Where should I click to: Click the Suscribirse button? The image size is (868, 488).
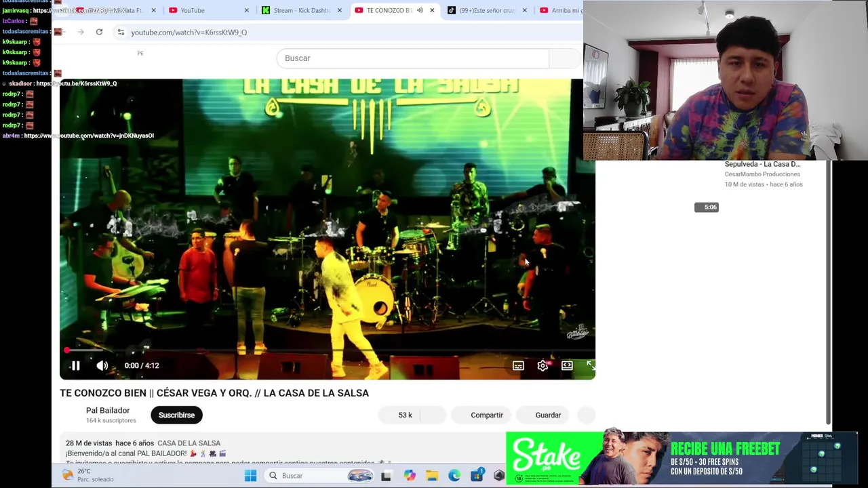pyautogui.click(x=176, y=415)
